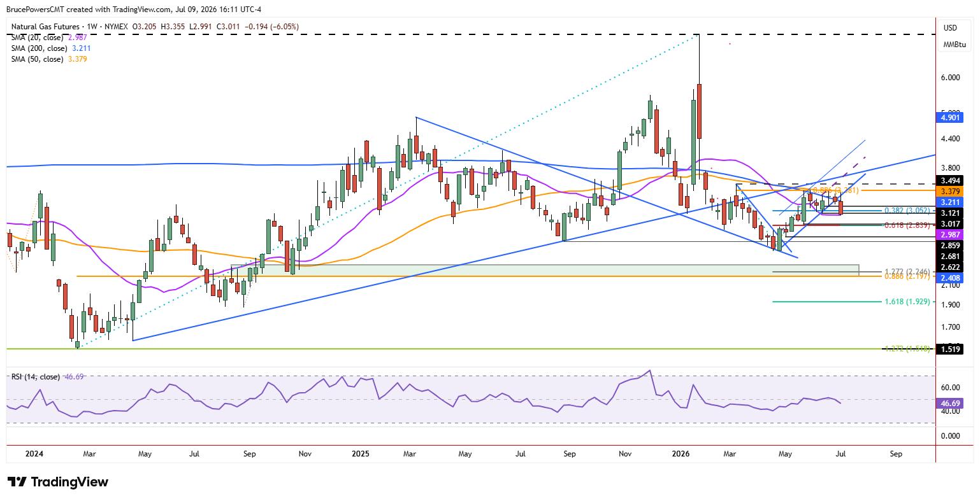Click the 0.000 level on the RSI scale
The width and height of the screenshot is (980, 501).
coord(951,436)
